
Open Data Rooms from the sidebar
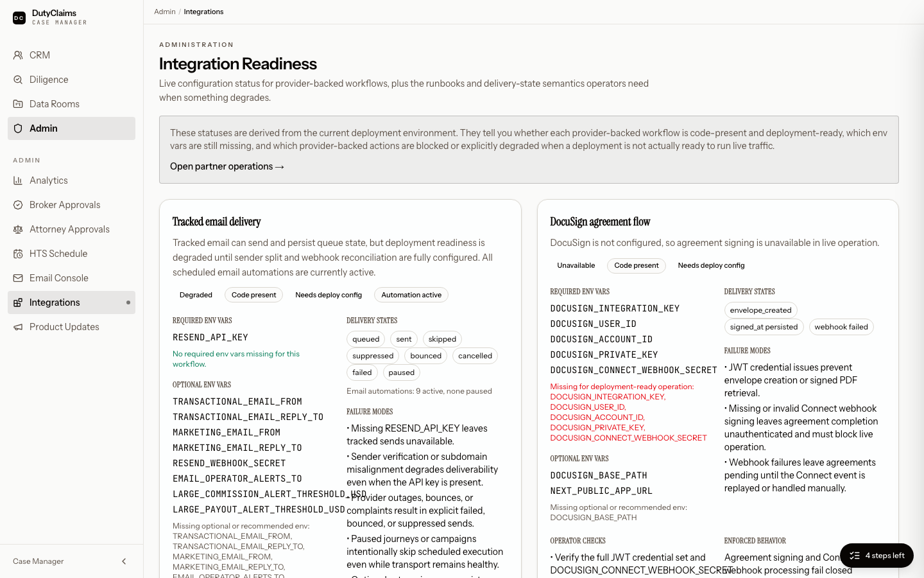point(71,104)
